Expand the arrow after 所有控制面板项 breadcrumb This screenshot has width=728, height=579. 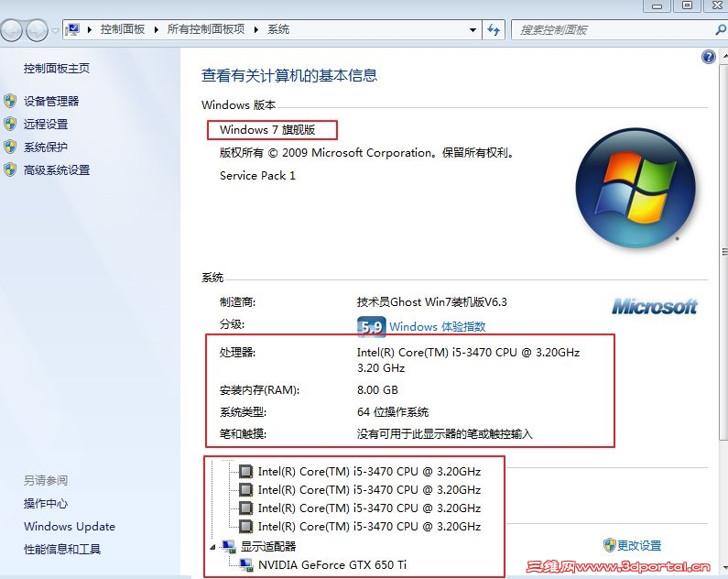255,29
